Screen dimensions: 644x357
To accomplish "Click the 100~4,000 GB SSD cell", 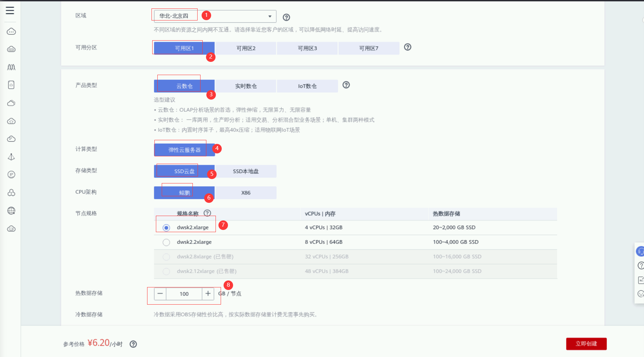I will (x=456, y=242).
